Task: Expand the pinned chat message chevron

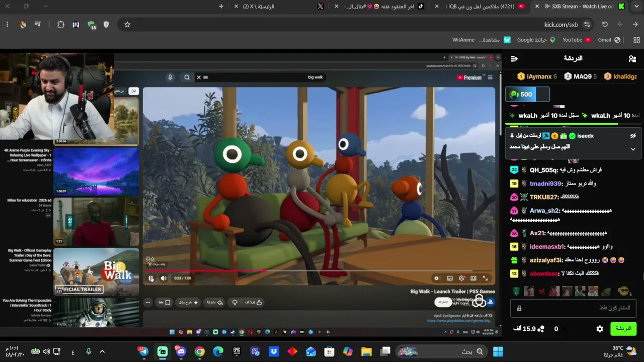Action: pyautogui.click(x=633, y=149)
